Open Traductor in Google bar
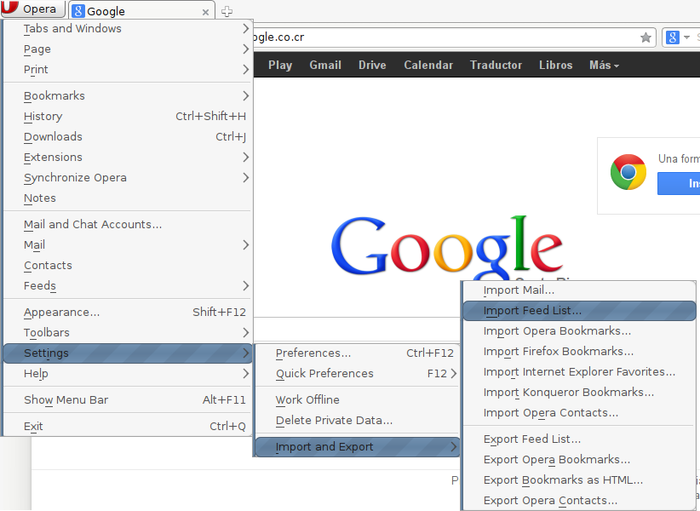Viewport: 700px width, 511px height. tap(496, 65)
